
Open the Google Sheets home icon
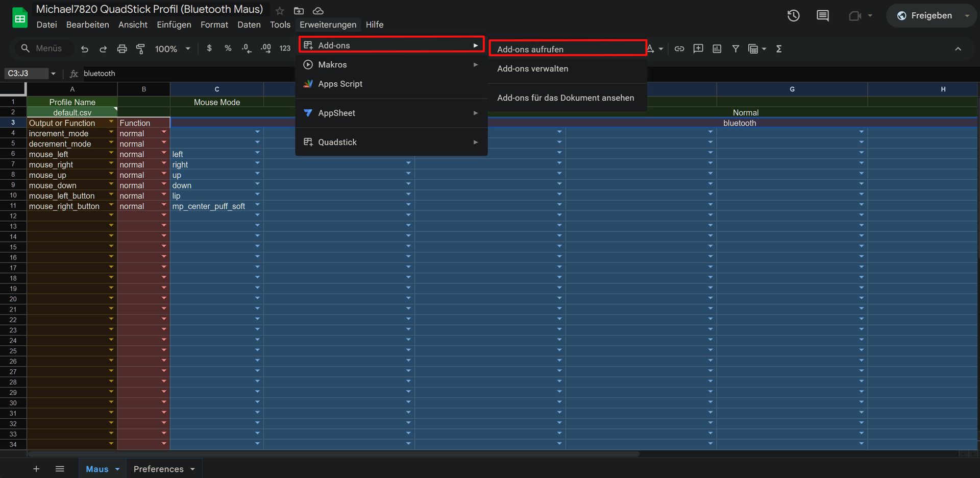coord(20,18)
